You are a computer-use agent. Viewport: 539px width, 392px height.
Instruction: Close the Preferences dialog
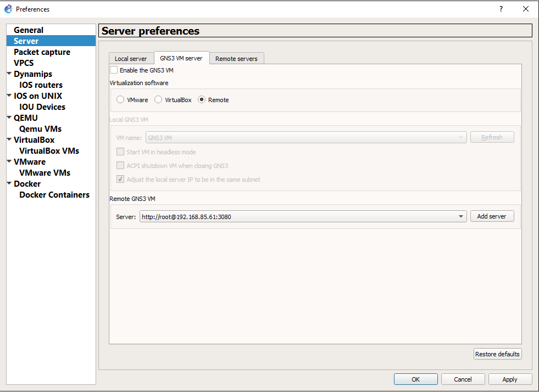tap(526, 9)
